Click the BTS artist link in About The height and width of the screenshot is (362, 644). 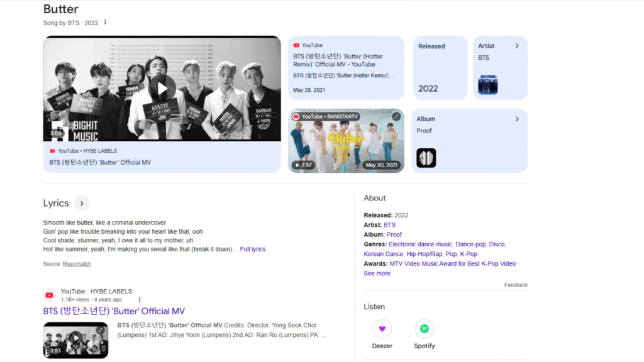pos(389,225)
